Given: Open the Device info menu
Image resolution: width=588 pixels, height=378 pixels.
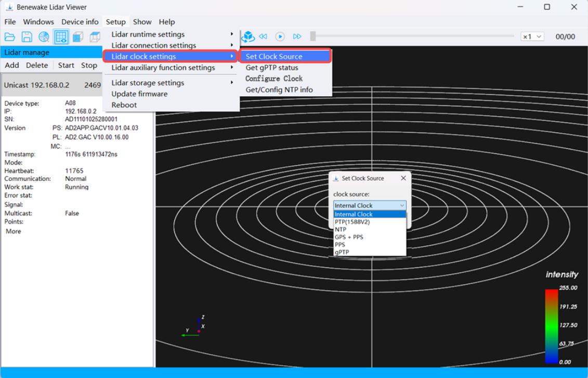Looking at the screenshot, I should pyautogui.click(x=80, y=22).
